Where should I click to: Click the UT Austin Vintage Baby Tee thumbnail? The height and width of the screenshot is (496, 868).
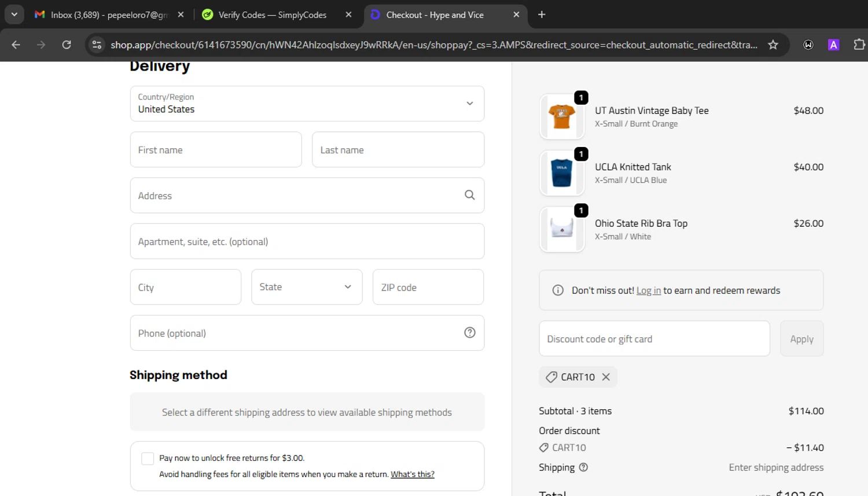[562, 116]
